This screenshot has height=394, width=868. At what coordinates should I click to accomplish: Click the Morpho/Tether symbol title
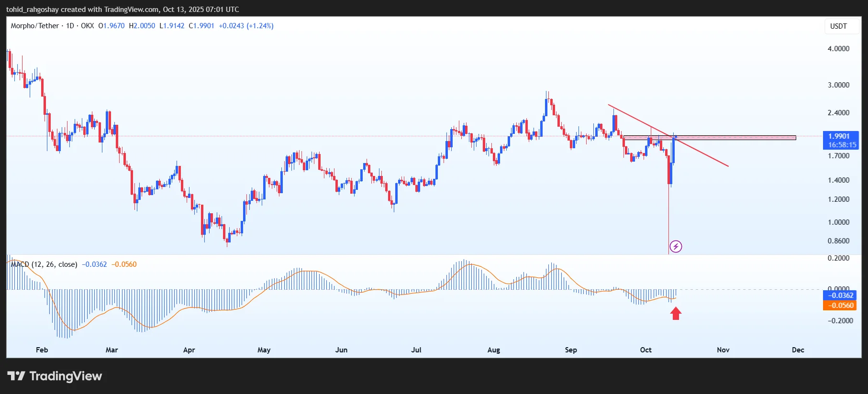(34, 26)
